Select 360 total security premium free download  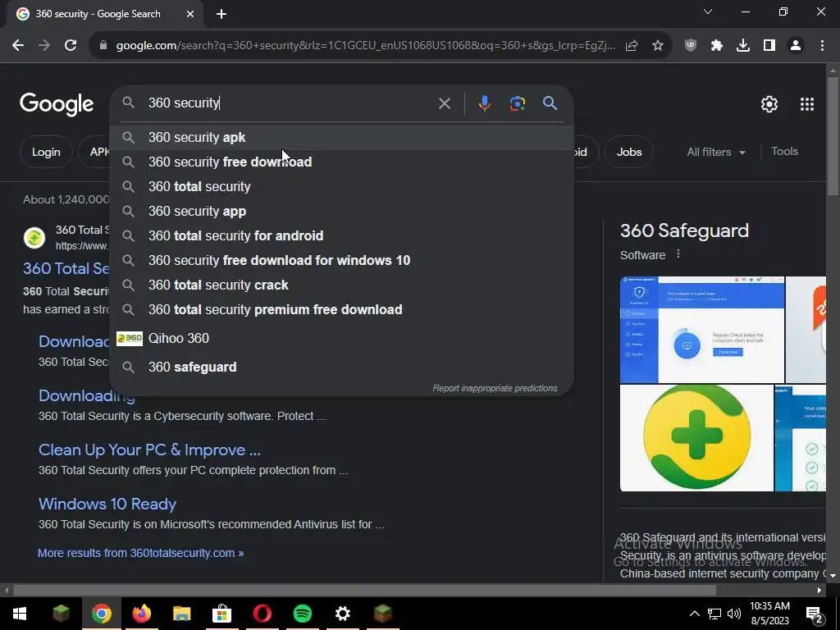[341, 309]
